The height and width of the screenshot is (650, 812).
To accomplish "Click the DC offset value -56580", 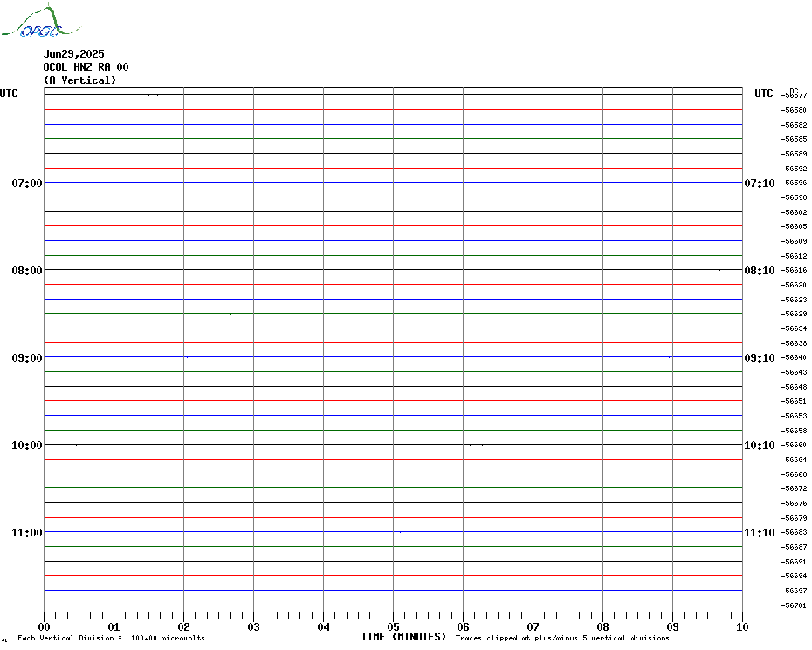I will coord(794,110).
